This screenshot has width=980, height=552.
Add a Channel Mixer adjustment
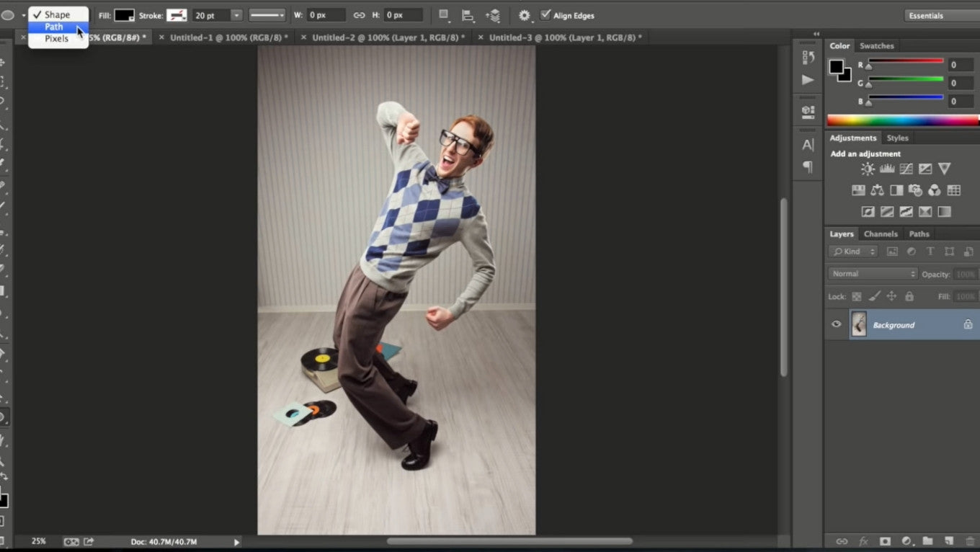point(935,190)
